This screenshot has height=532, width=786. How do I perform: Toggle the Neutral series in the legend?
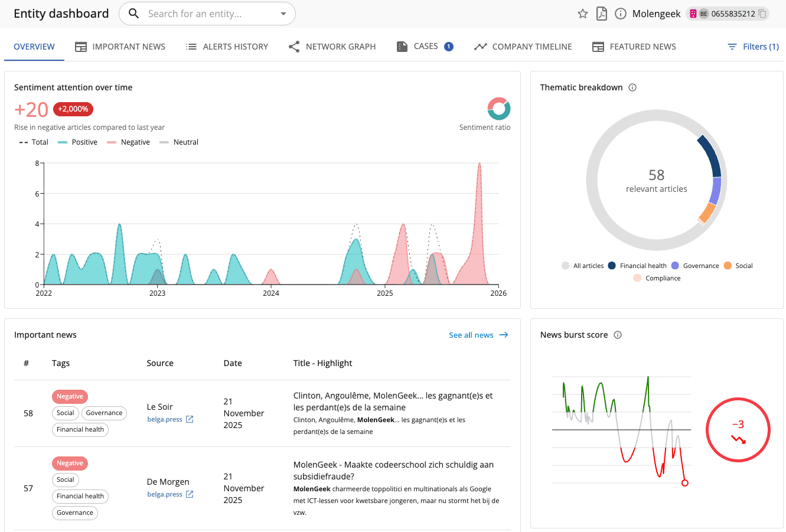tap(178, 142)
